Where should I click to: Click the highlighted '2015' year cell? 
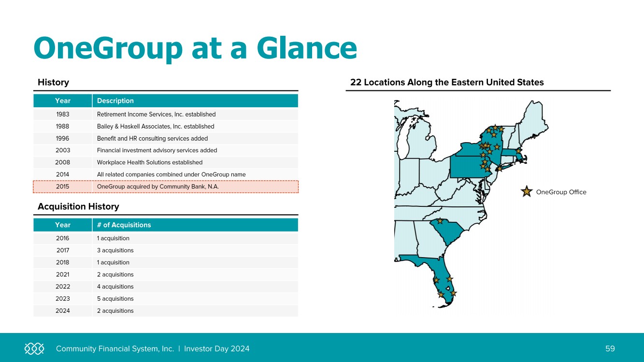pyautogui.click(x=63, y=187)
